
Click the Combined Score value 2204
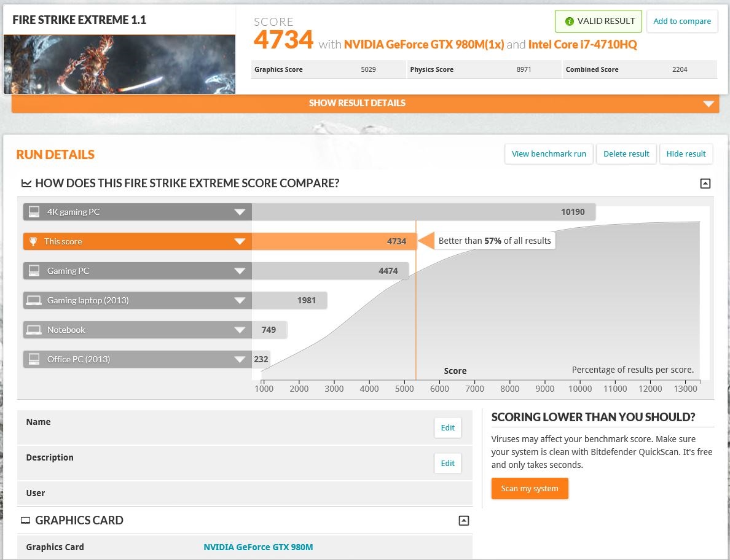click(x=680, y=70)
